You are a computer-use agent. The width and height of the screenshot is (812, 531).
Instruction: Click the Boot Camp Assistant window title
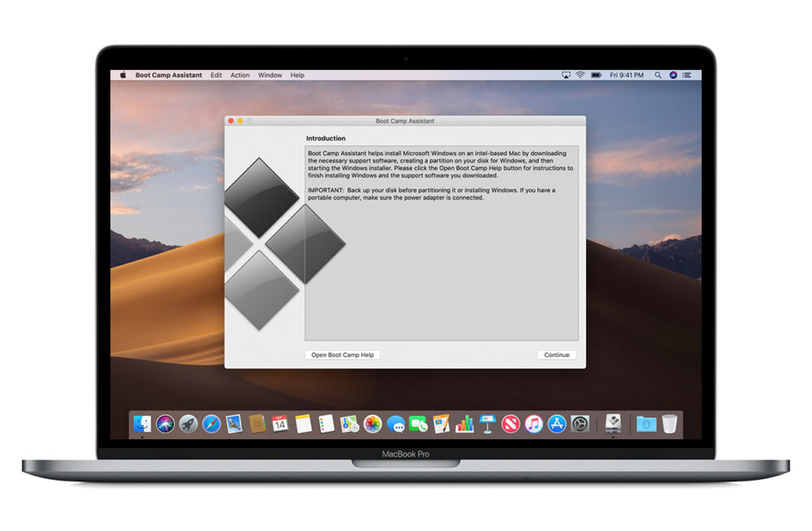405,121
